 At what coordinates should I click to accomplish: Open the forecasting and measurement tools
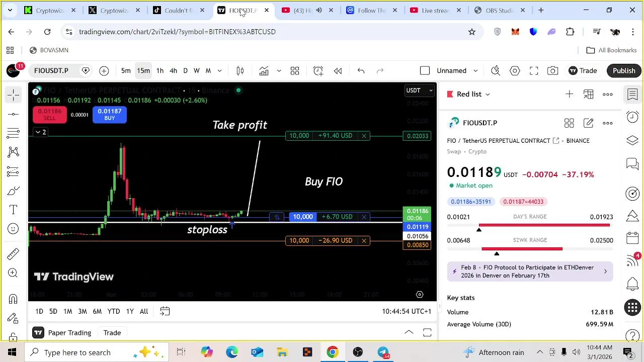[x=13, y=171]
